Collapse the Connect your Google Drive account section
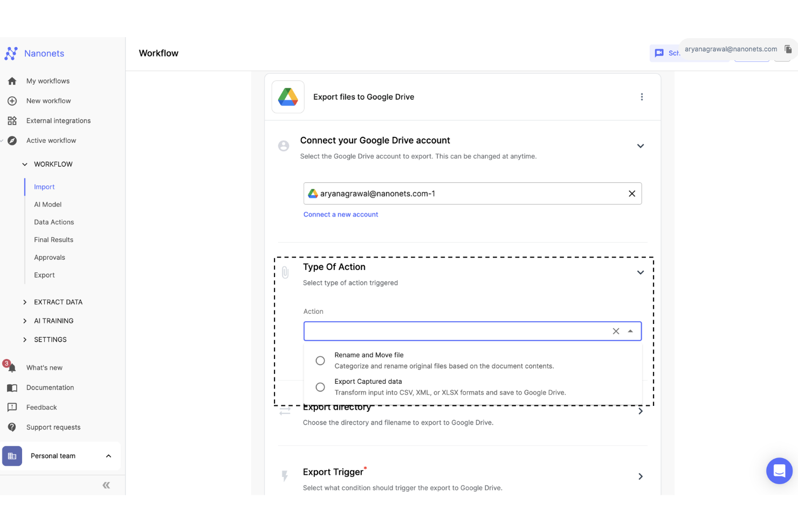 [640, 146]
